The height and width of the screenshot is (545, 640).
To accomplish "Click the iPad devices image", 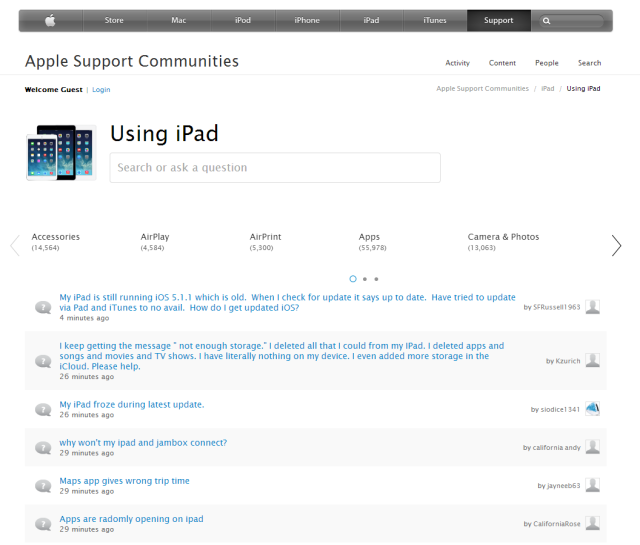I will coord(61,153).
